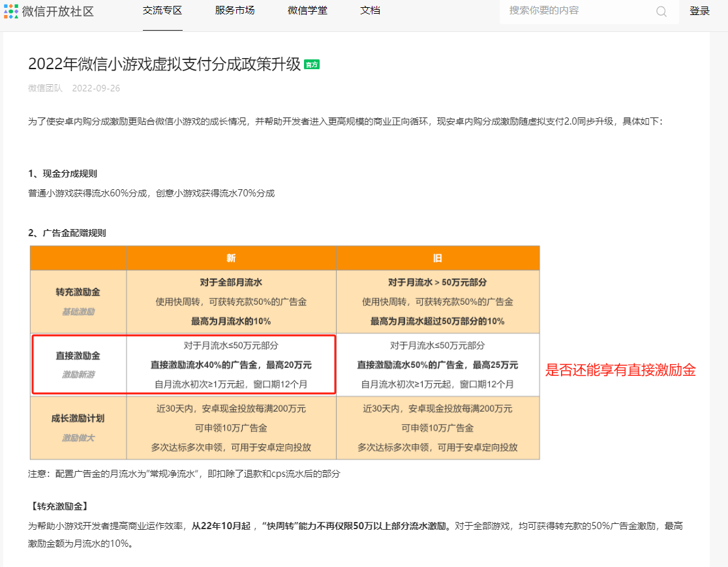Click the 微信开放社区 site title
The width and height of the screenshot is (728, 567).
point(58,11)
